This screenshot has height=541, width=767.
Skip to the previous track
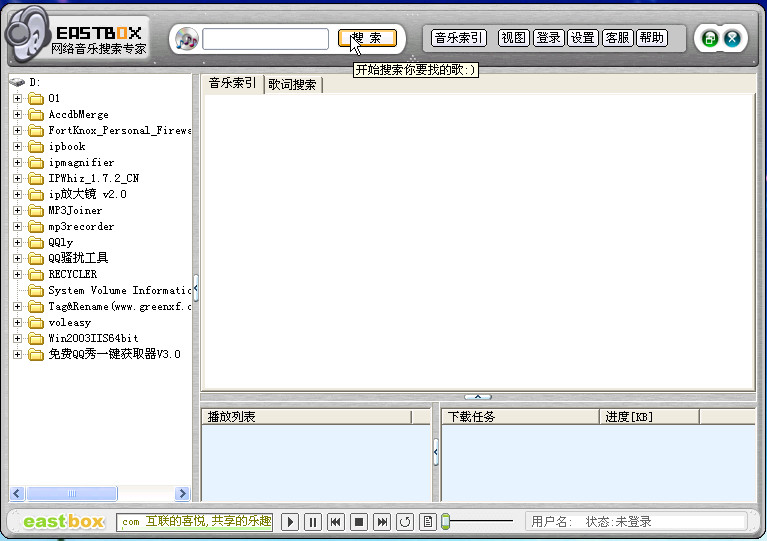[x=336, y=522]
